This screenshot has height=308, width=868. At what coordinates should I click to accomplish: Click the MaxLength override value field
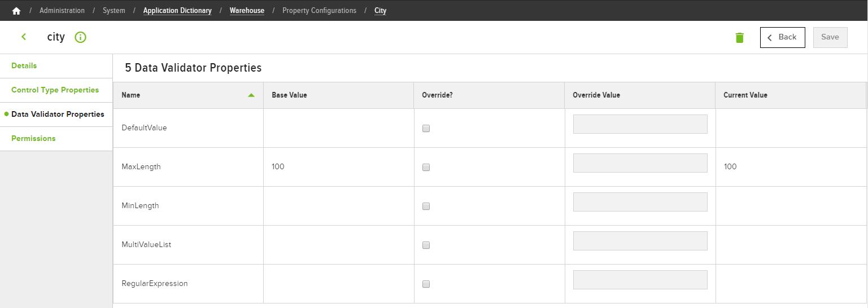[640, 163]
